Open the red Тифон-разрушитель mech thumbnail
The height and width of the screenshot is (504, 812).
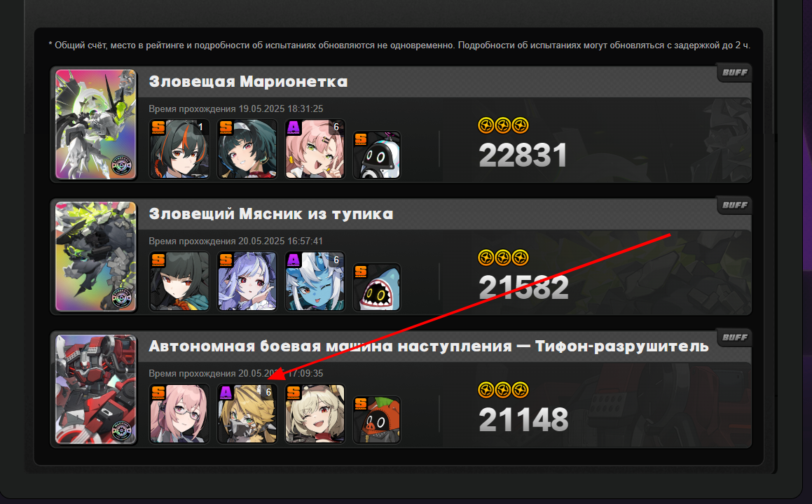96,389
